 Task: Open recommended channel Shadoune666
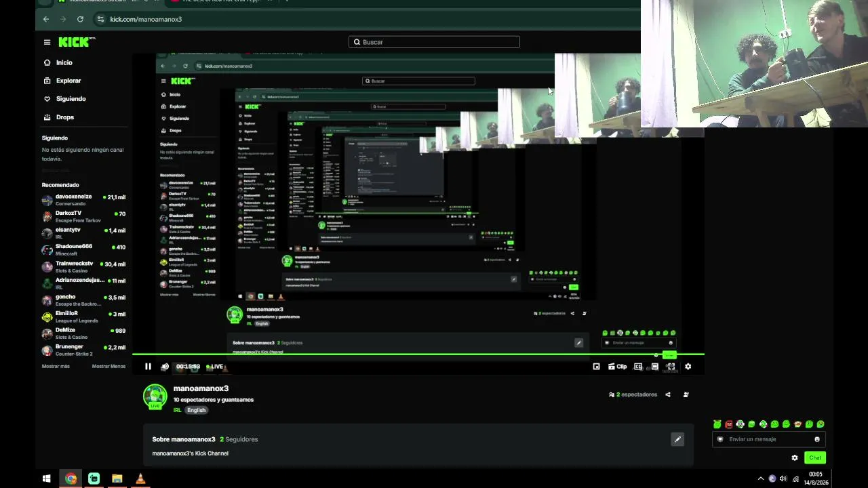pos(83,249)
